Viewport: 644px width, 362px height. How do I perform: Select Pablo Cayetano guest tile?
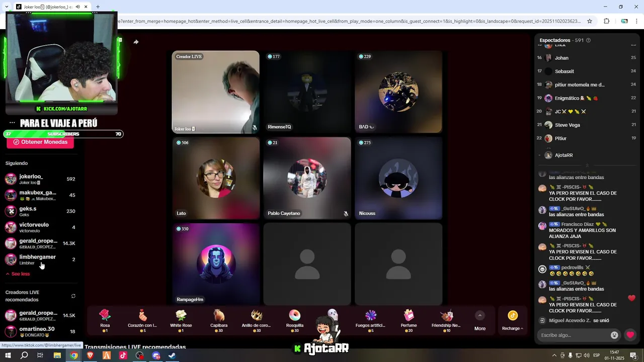coord(307,178)
